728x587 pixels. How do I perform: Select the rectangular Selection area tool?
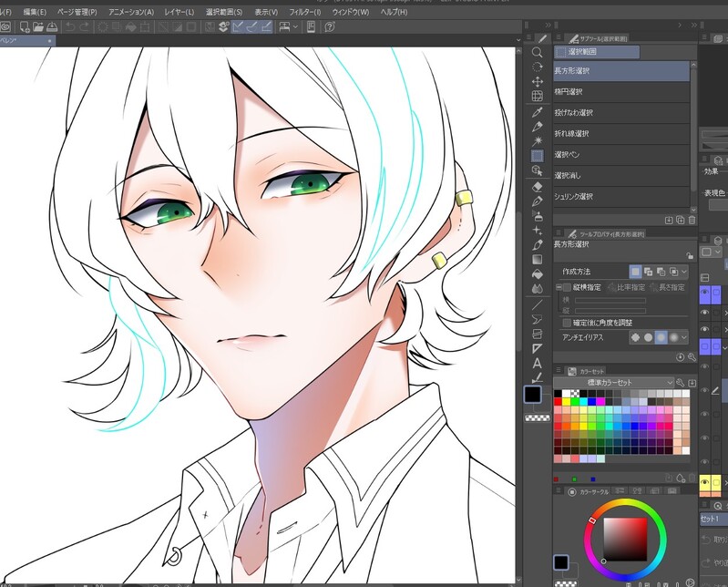click(538, 156)
